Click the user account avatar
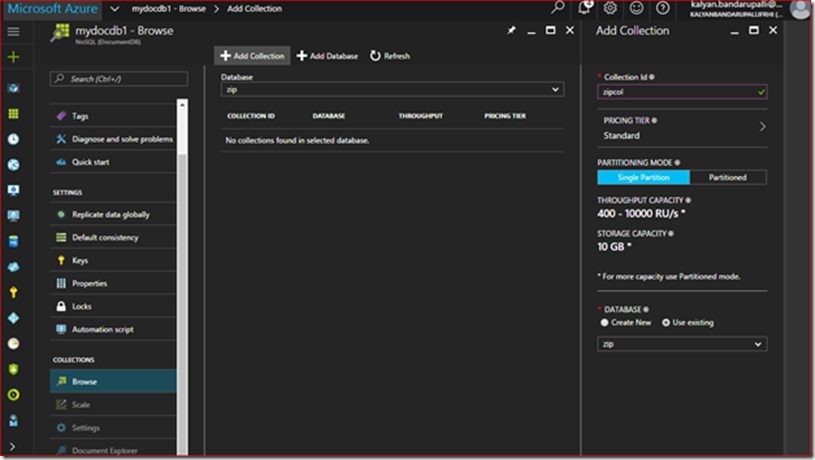815x460 pixels. 799,9
